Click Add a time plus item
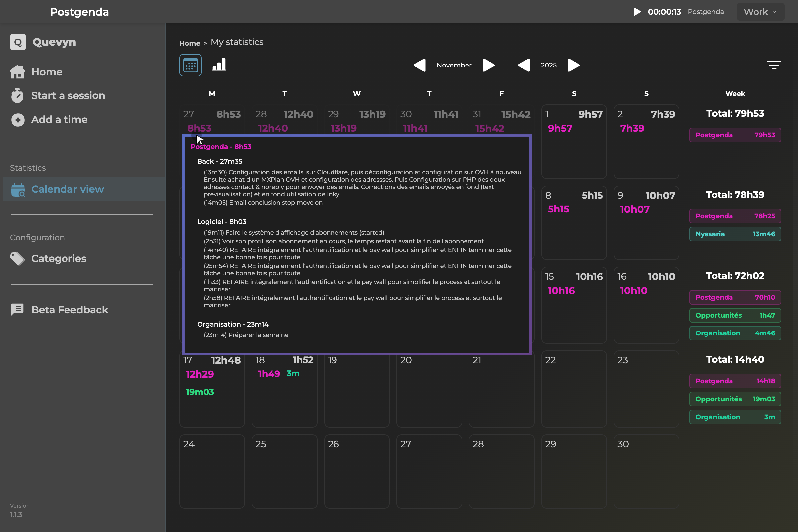This screenshot has width=798, height=532. tap(49, 119)
